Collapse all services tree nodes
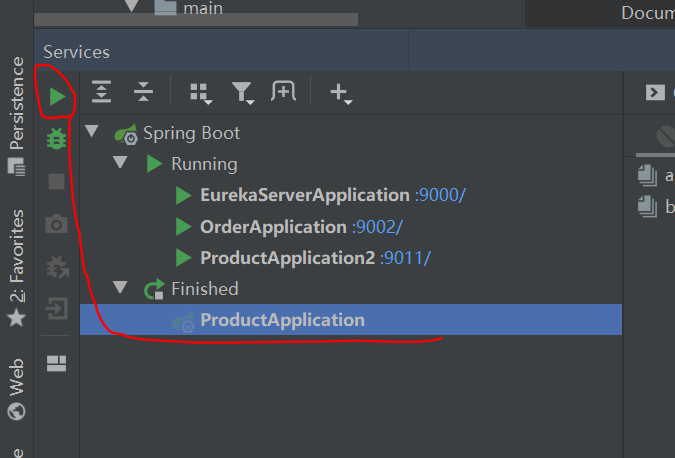Viewport: 675px width, 458px height. click(x=143, y=92)
